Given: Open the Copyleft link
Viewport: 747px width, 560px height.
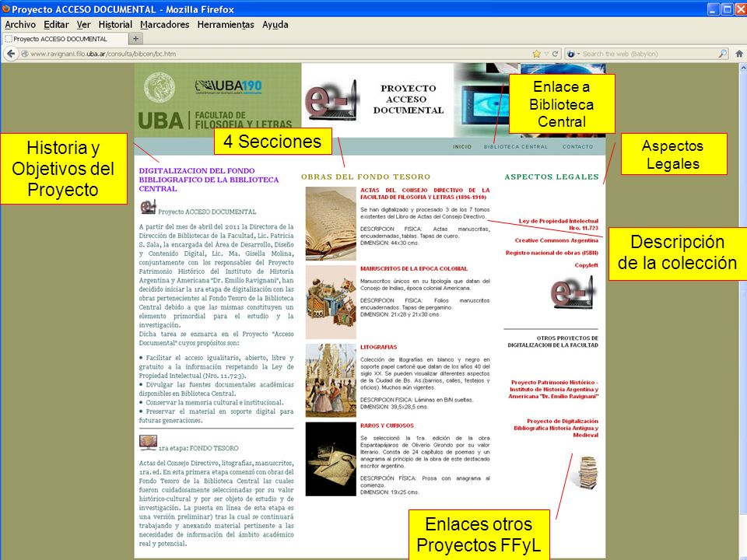Looking at the screenshot, I should 586,265.
